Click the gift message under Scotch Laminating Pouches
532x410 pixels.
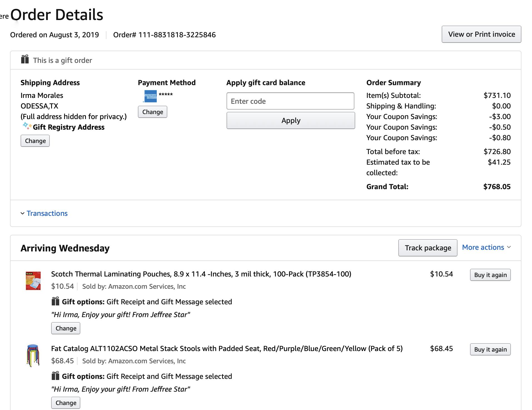121,315
